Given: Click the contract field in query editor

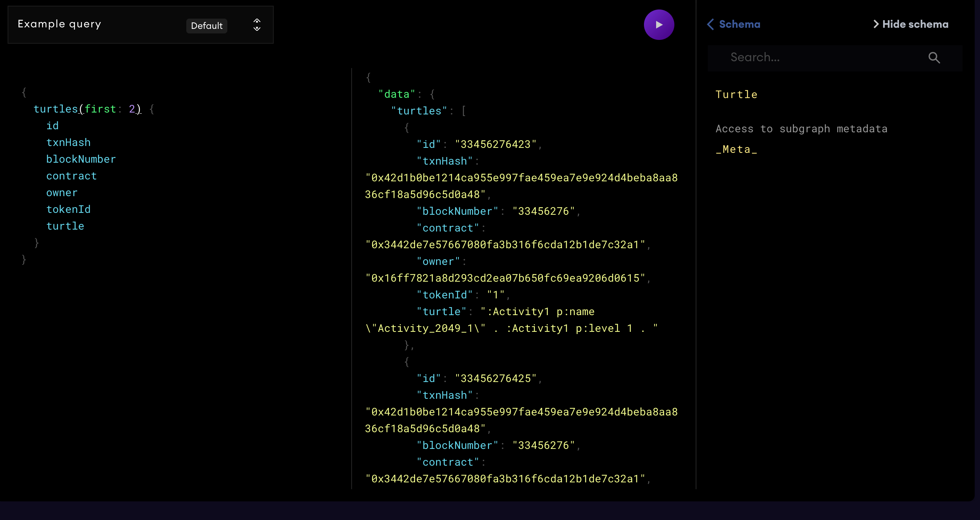Looking at the screenshot, I should coord(71,176).
